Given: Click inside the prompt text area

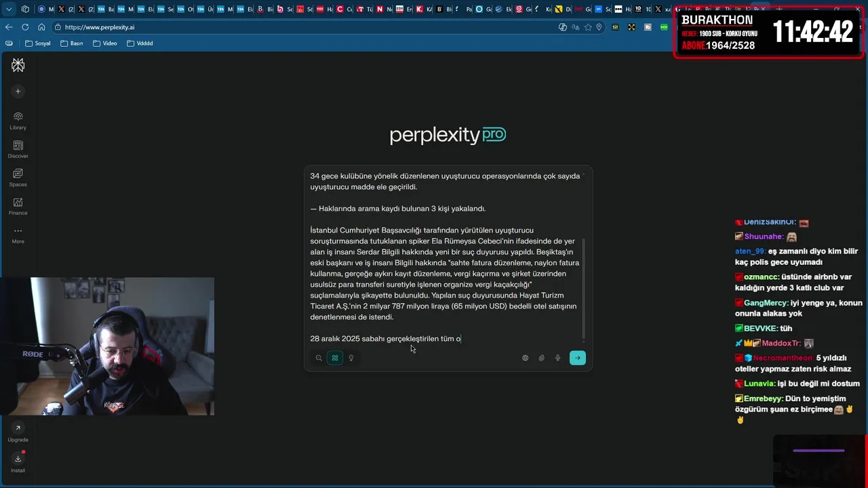Looking at the screenshot, I should coord(445,257).
